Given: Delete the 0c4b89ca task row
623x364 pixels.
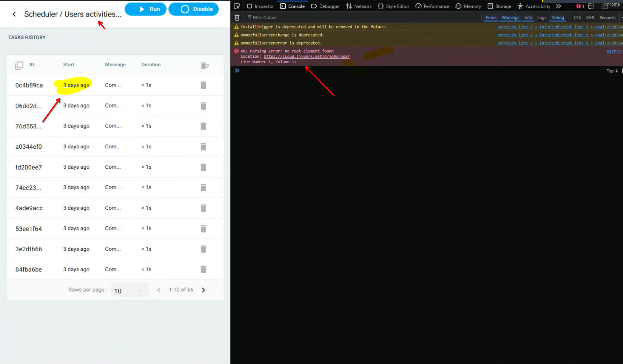Looking at the screenshot, I should [x=203, y=85].
